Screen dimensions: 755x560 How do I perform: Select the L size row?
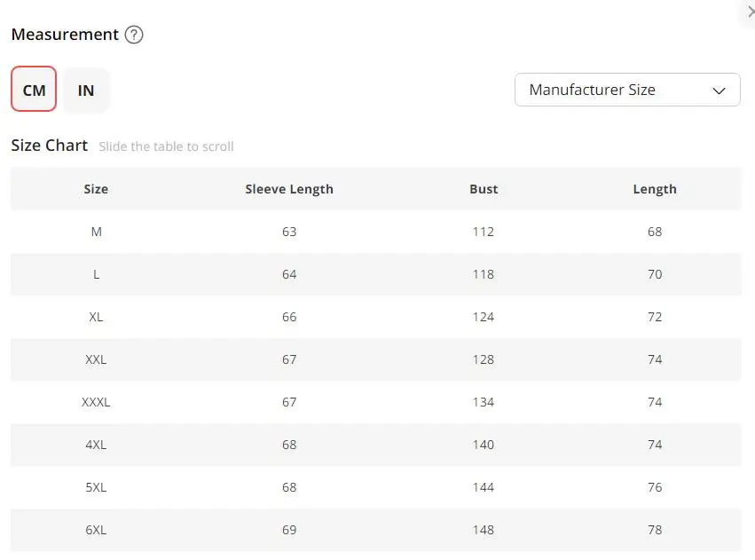point(376,274)
